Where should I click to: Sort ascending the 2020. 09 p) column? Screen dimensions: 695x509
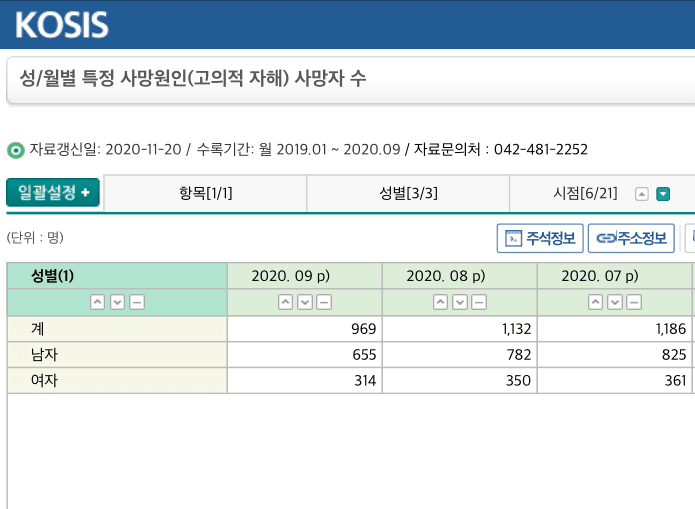(x=285, y=302)
